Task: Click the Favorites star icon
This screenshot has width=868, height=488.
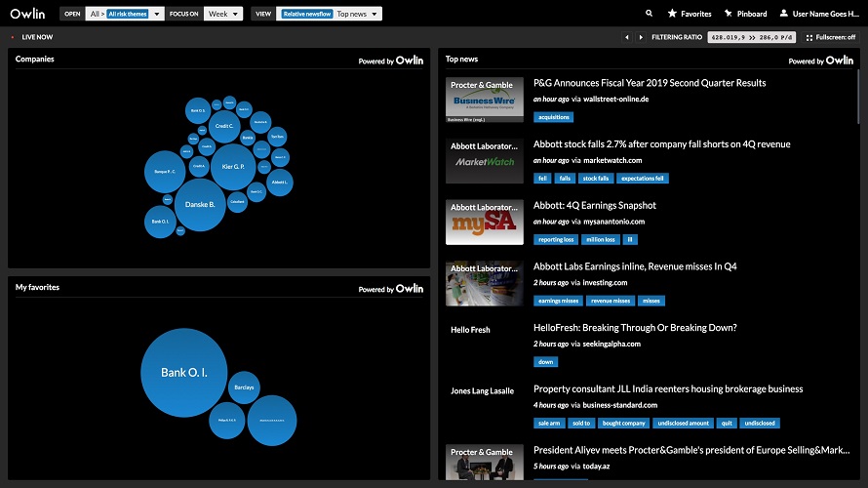Action: point(672,14)
